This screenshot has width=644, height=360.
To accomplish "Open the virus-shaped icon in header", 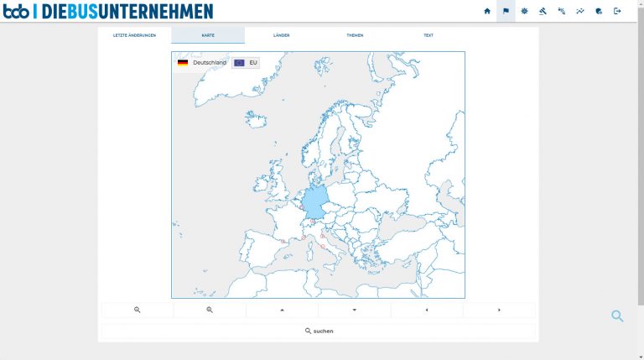I will pos(524,11).
